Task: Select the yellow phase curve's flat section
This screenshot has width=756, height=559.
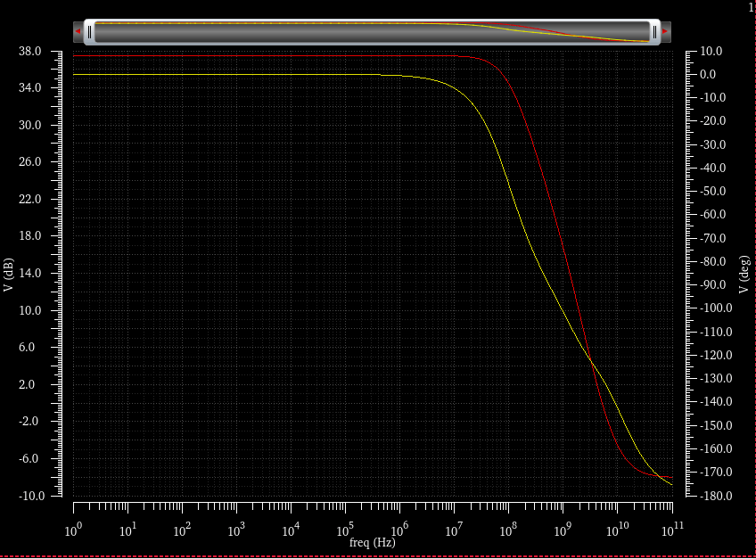Action: pos(223,75)
